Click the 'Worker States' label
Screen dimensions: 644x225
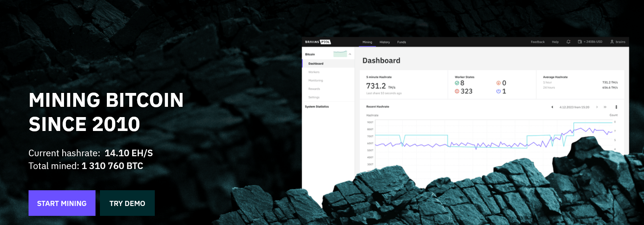[464, 77]
